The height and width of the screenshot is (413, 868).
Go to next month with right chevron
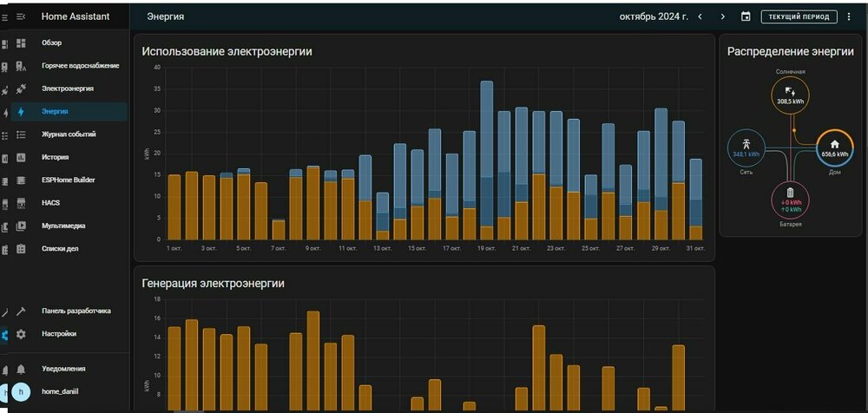point(722,16)
